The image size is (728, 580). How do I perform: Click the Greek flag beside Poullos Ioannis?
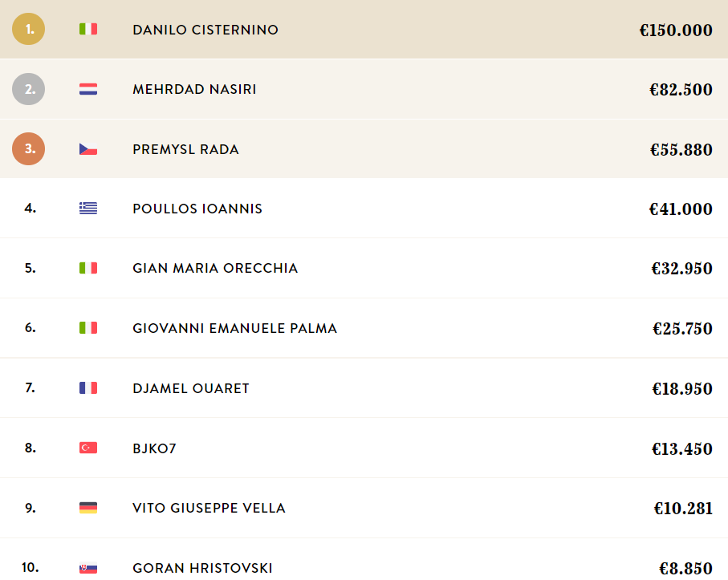88,209
